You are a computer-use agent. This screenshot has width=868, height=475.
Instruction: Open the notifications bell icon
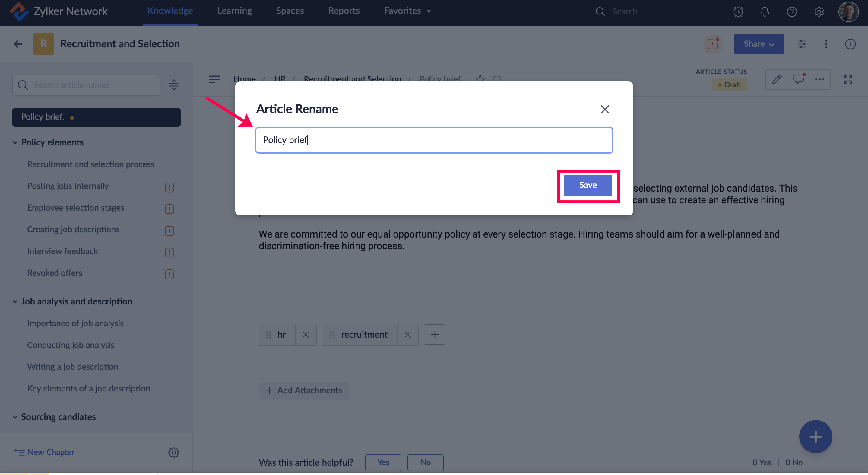pyautogui.click(x=765, y=12)
